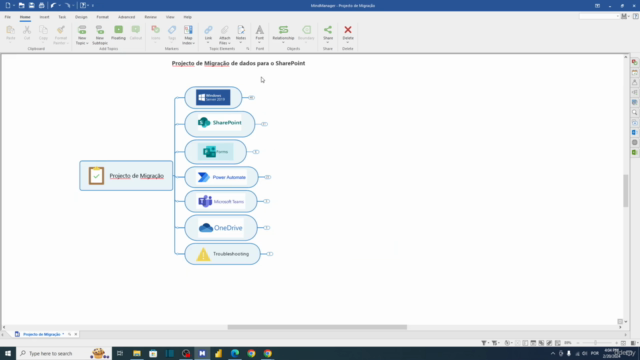The image size is (640, 360).
Task: Switch to the Insert ribbon tab
Action: click(44, 17)
